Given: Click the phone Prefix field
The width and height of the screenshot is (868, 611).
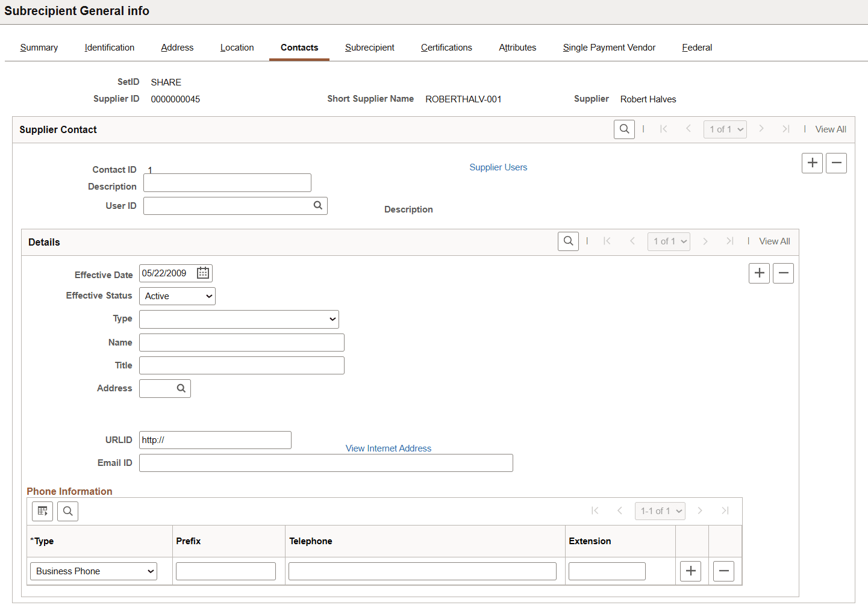Looking at the screenshot, I should point(226,571).
